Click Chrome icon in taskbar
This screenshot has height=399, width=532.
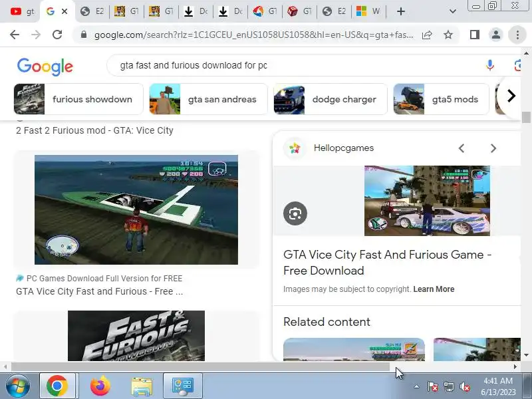click(57, 386)
